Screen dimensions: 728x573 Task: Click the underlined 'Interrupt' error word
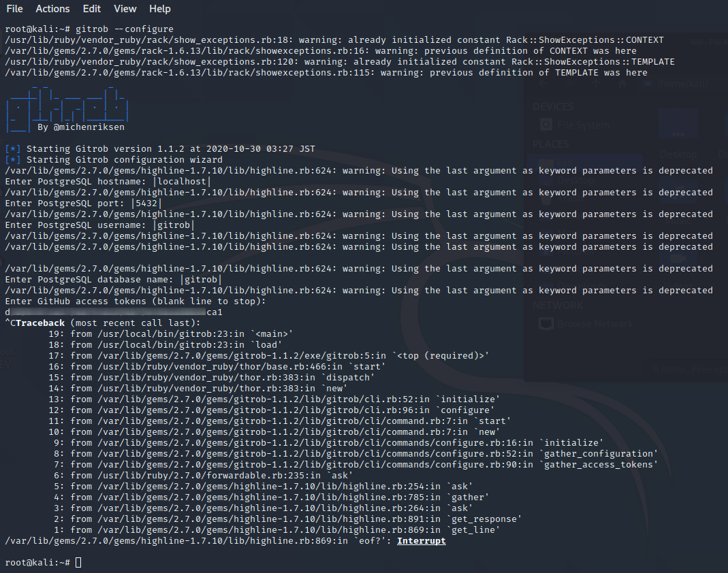tap(421, 541)
